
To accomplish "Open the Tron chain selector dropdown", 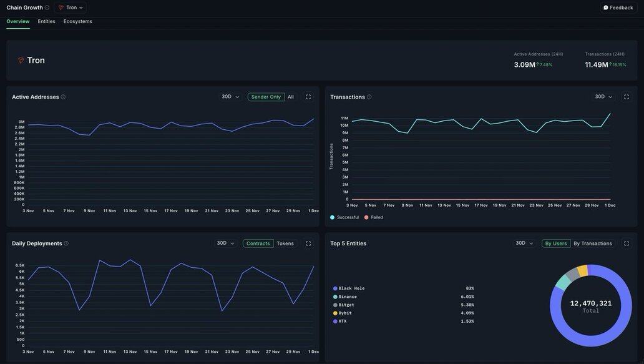I will click(x=71, y=7).
